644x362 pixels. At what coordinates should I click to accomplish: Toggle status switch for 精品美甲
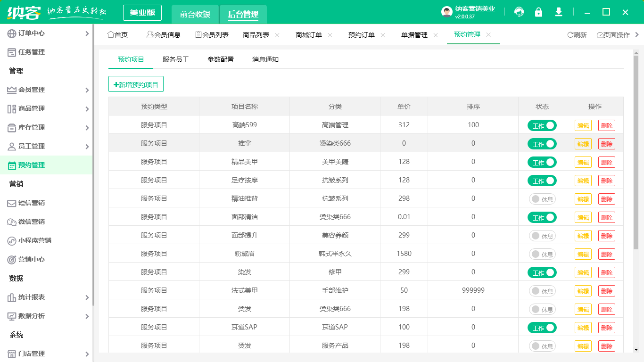coord(542,162)
